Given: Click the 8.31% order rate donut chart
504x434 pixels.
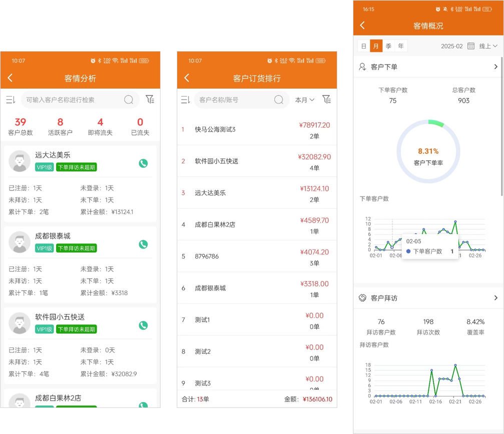Looking at the screenshot, I should [x=428, y=150].
